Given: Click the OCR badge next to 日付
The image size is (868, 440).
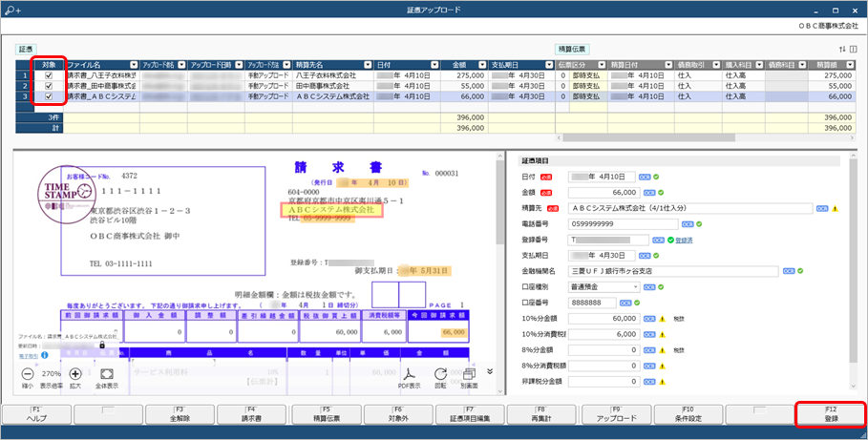Looking at the screenshot, I should tap(645, 178).
